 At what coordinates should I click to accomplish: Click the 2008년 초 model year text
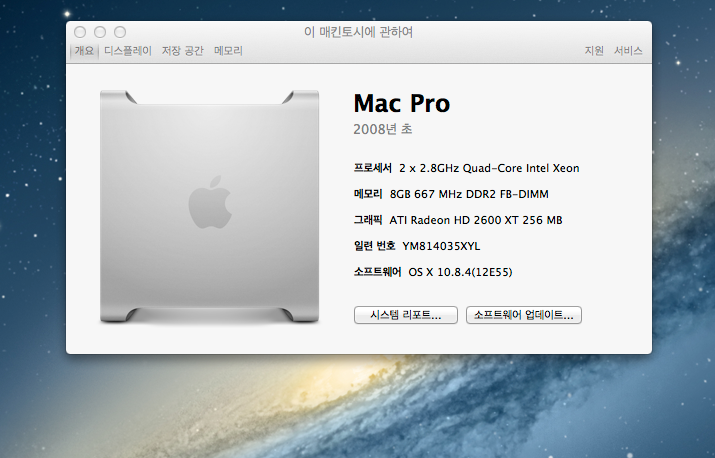383,130
